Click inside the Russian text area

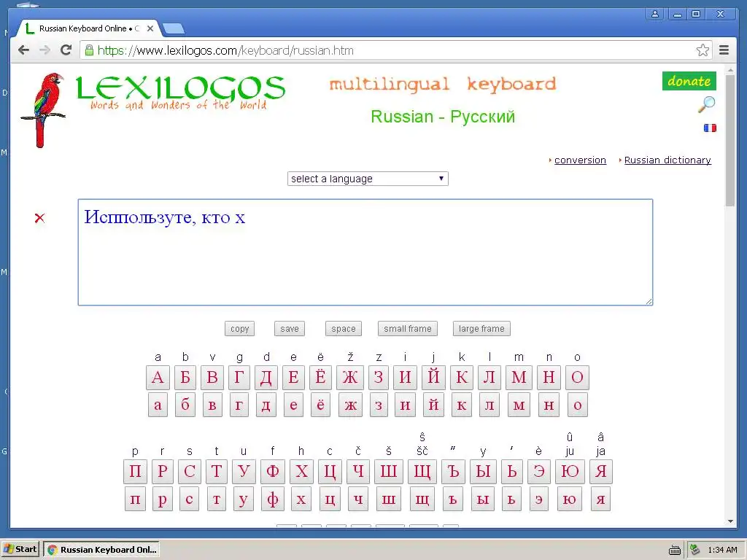coord(365,252)
